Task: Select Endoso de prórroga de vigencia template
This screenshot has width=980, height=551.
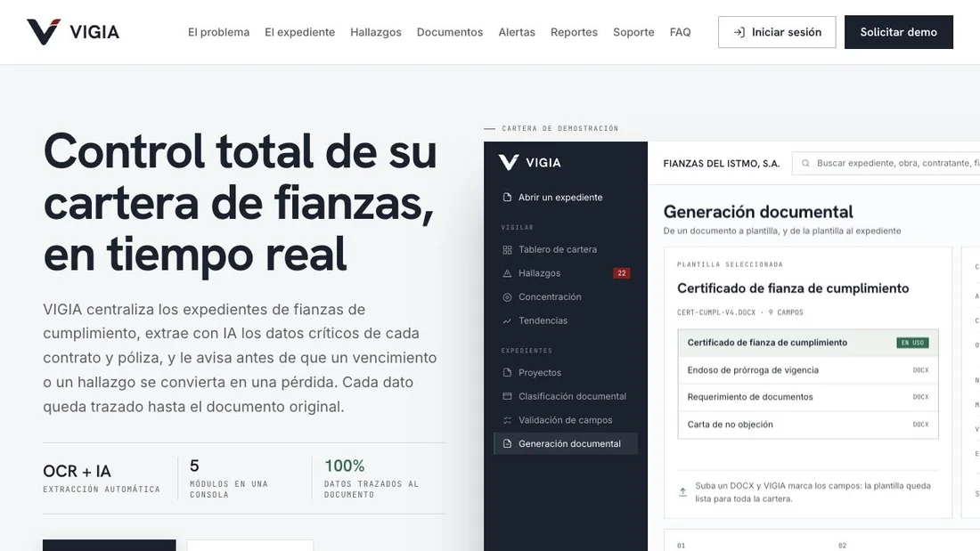Action: coord(808,369)
